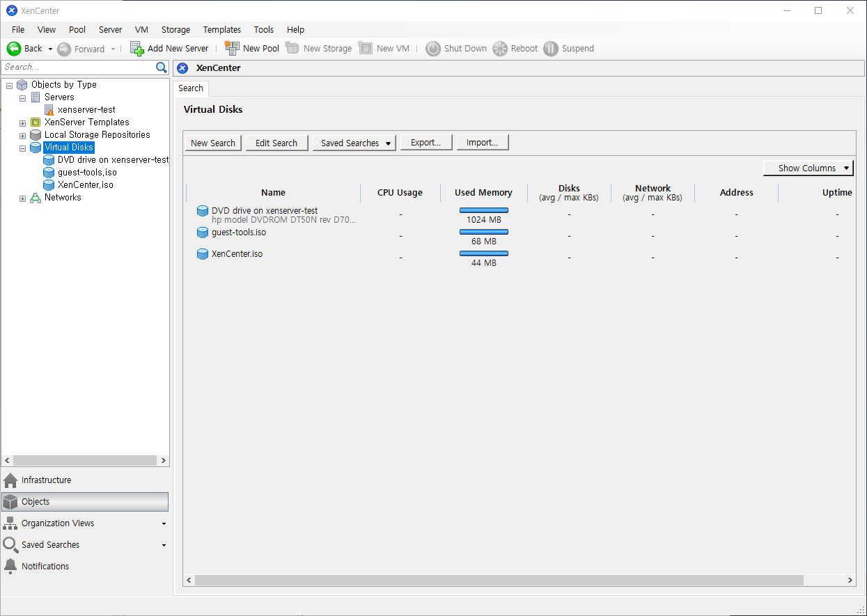Click disk icon beside XenCenter.iso in tree
Viewport: 867px width, 616px height.
click(49, 185)
